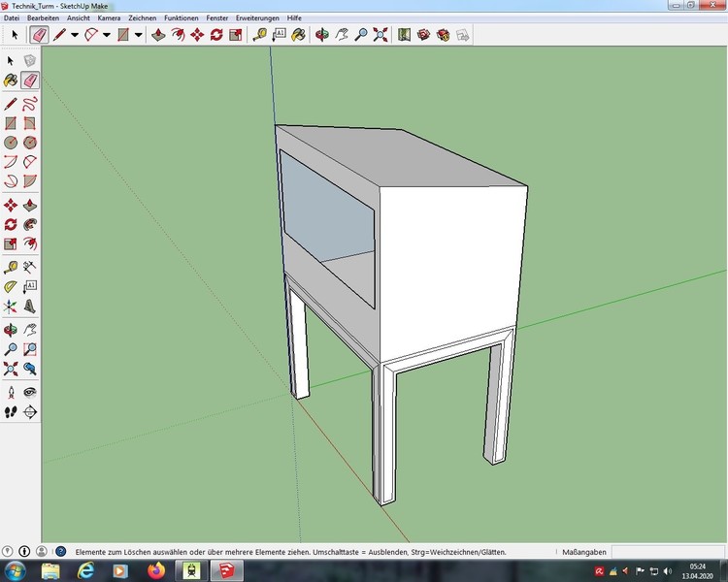Select the Move tool in top toolbar
The width and height of the screenshot is (728, 582).
pyautogui.click(x=197, y=35)
